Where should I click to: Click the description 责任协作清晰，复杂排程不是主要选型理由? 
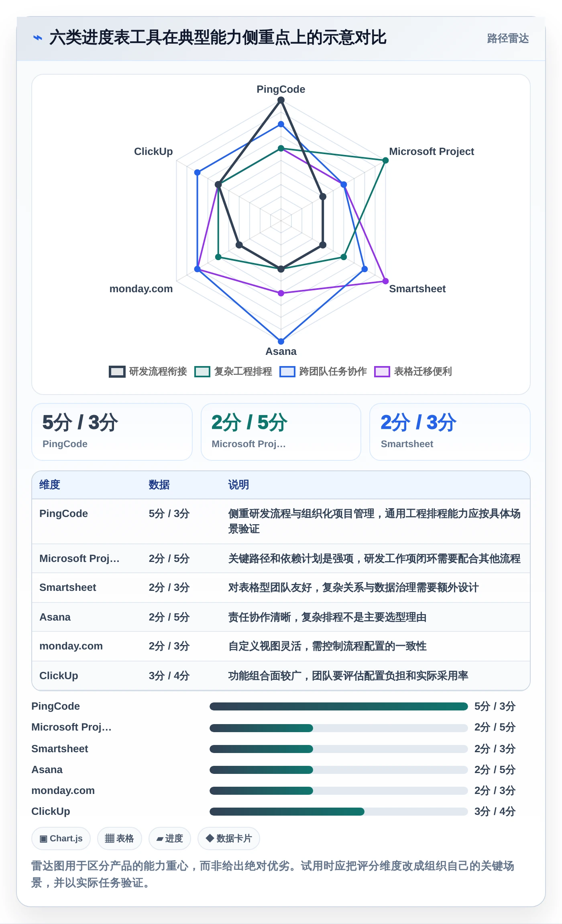pyautogui.click(x=328, y=617)
